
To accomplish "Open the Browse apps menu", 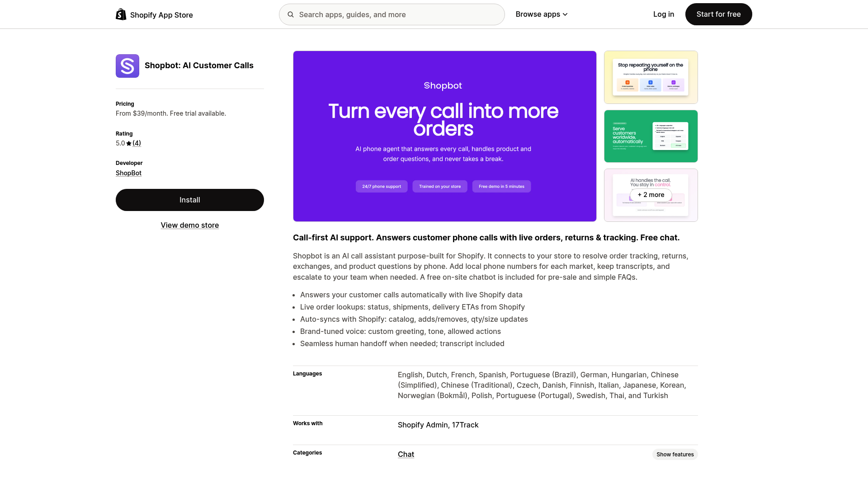I will [x=538, y=14].
